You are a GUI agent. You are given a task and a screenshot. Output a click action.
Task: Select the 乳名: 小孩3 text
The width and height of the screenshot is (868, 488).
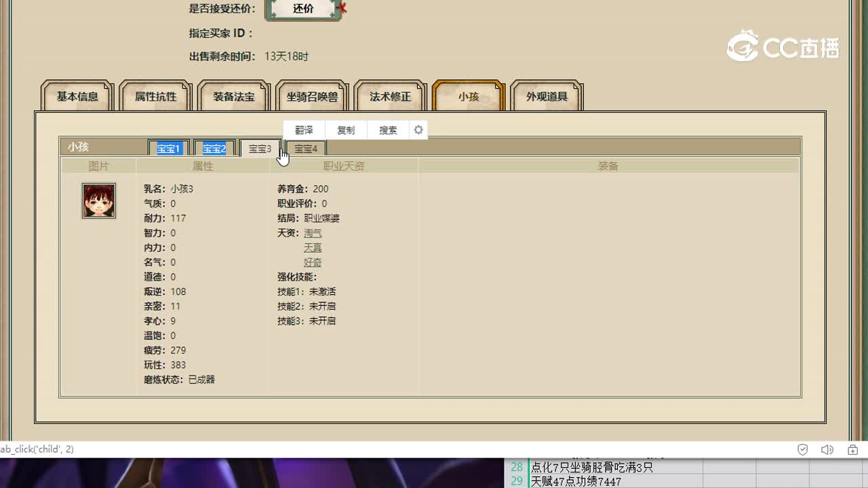tap(168, 189)
